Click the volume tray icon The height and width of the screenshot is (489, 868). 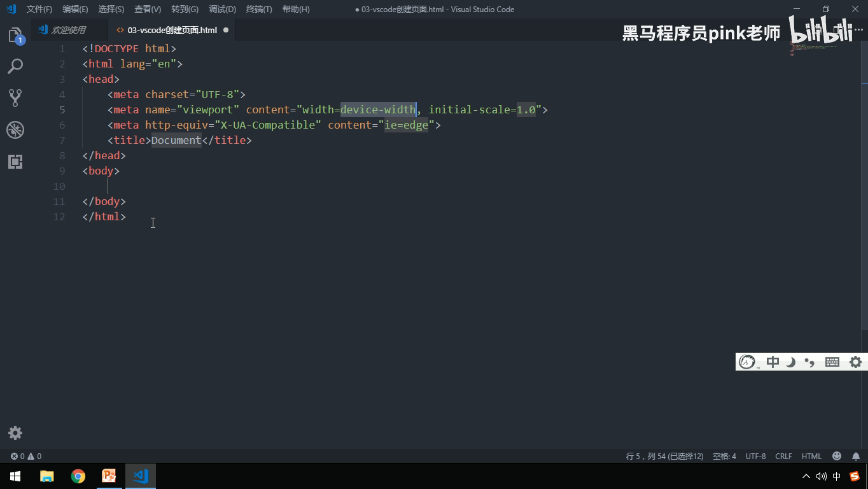[x=822, y=476]
